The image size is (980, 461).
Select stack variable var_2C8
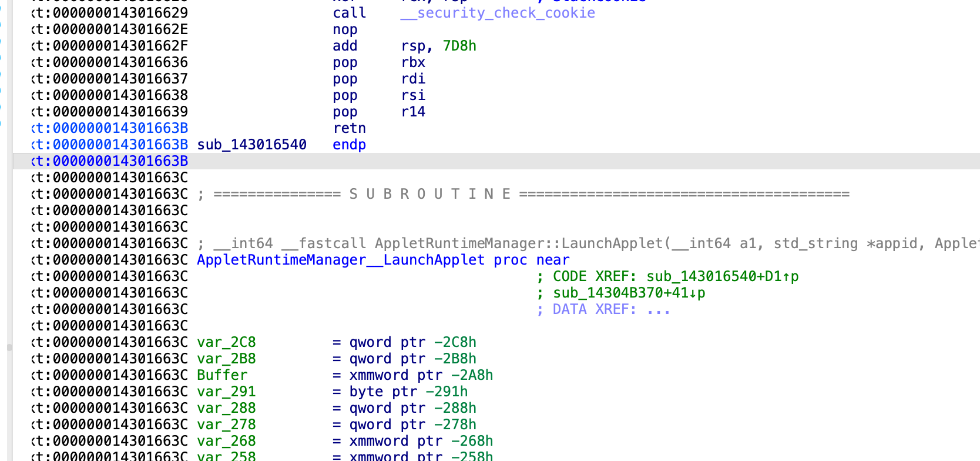pyautogui.click(x=226, y=342)
